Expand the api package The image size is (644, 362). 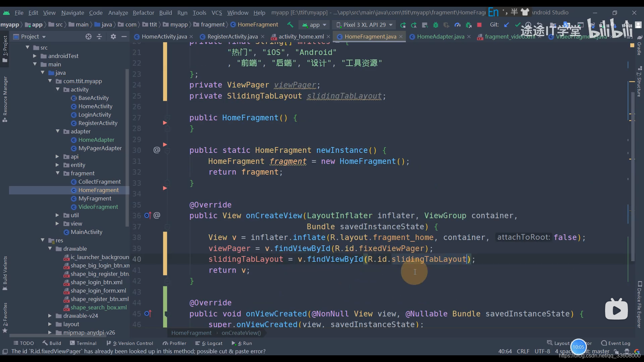[x=57, y=157]
